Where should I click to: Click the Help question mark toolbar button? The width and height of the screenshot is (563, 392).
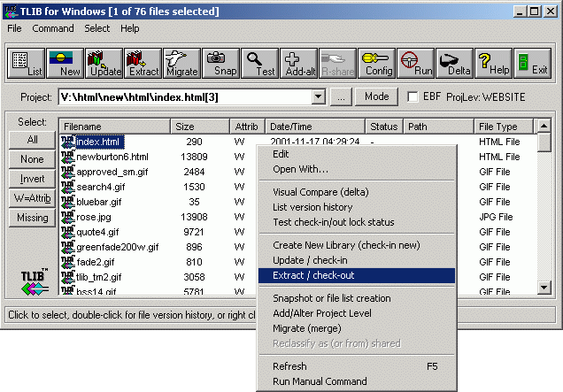[494, 63]
